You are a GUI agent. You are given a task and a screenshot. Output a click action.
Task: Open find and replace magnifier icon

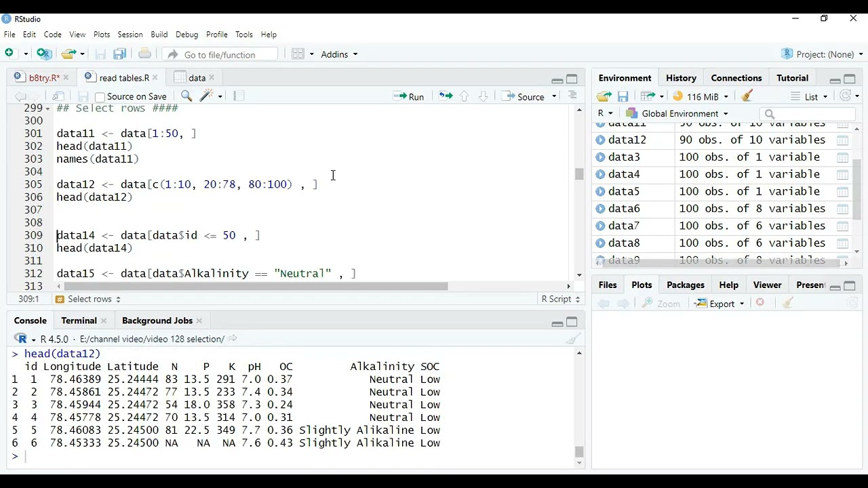tap(186, 96)
